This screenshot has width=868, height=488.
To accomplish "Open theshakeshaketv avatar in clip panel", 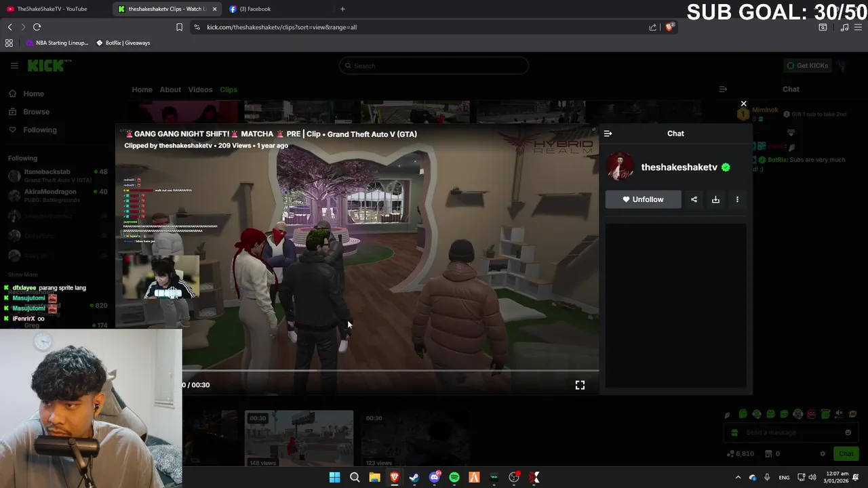I will (620, 167).
